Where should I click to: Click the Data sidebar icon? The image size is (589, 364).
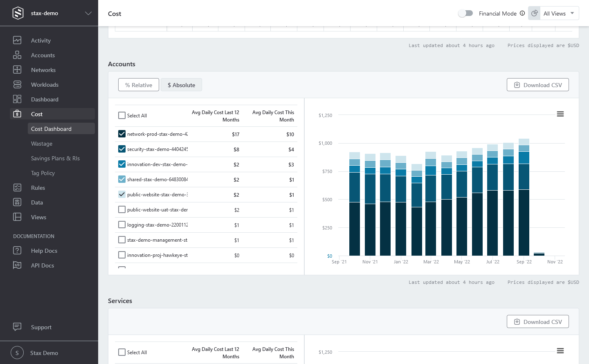pos(17,202)
